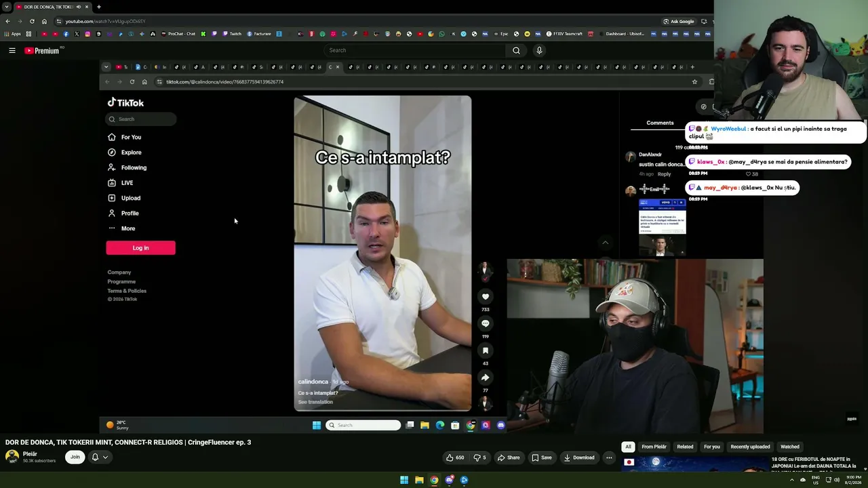Like the TikTok video with the heart
The image size is (868, 488).
486,296
